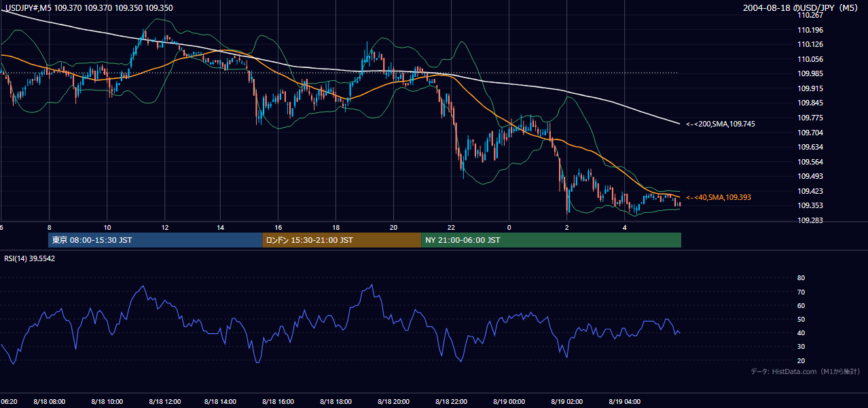
Task: Click RSI scale level 20
Action: 801,360
